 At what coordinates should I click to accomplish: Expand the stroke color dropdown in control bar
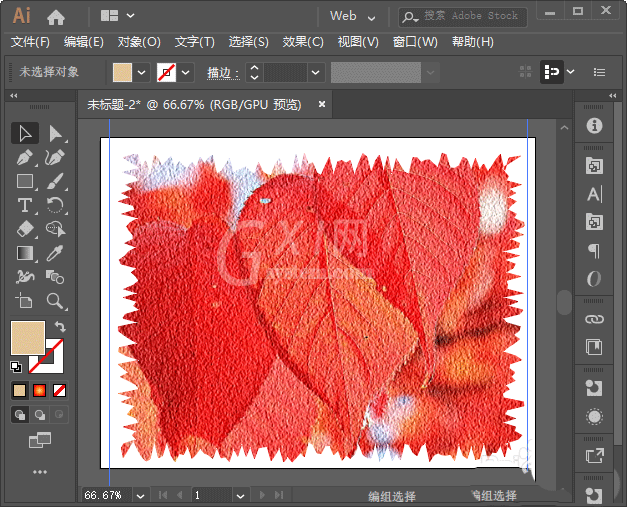(x=186, y=72)
